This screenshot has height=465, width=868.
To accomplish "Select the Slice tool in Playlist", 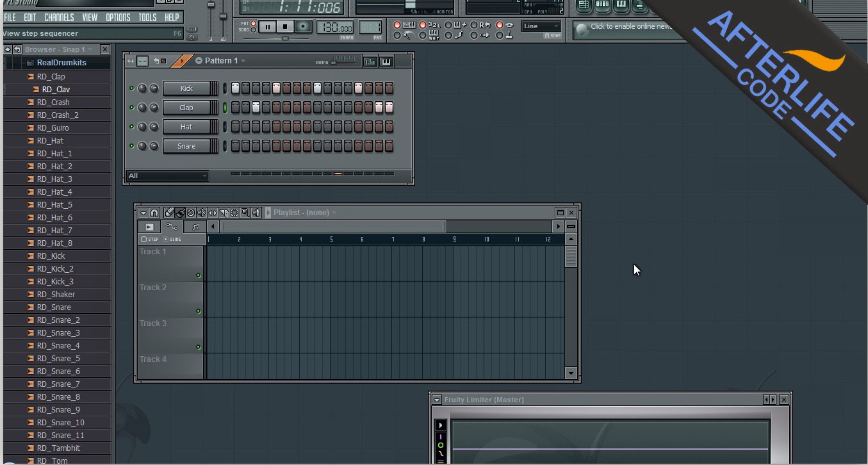I will (224, 213).
